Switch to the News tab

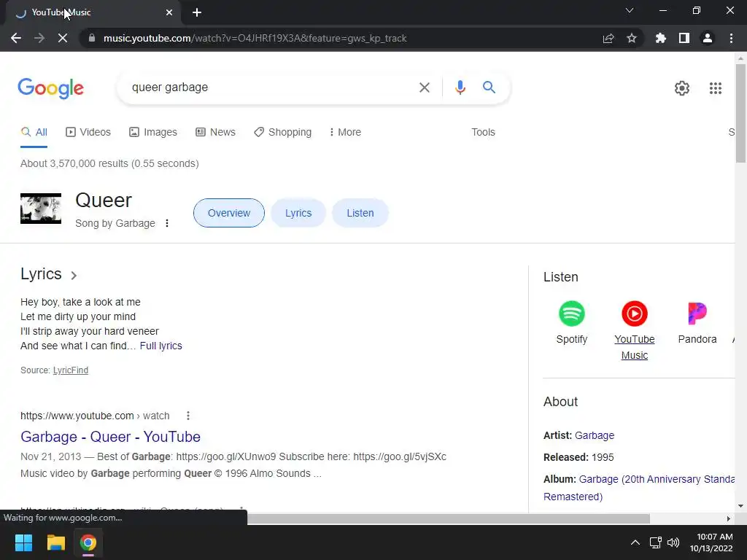click(x=215, y=133)
